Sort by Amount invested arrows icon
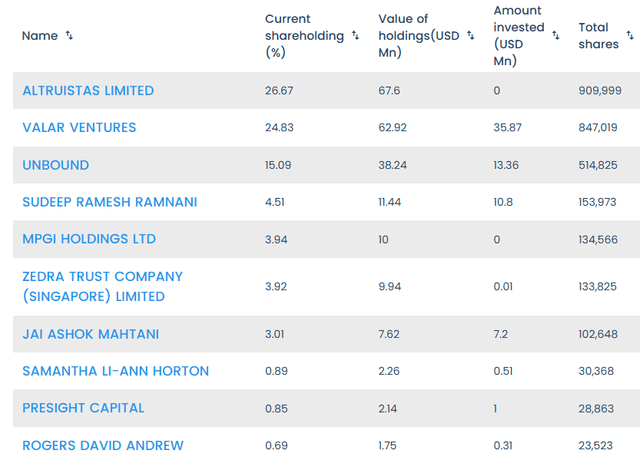The image size is (640, 463). point(555,28)
